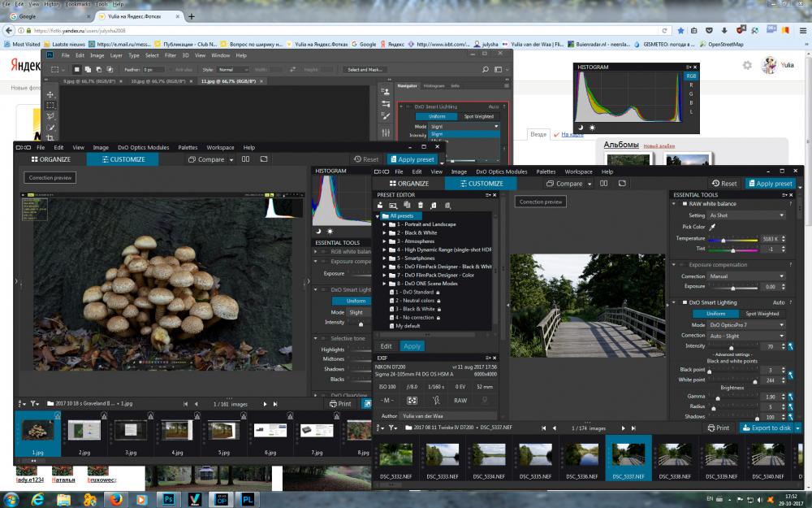Open the white balance Setting dropdown showing As Shot
The width and height of the screenshot is (812, 508).
pos(746,215)
